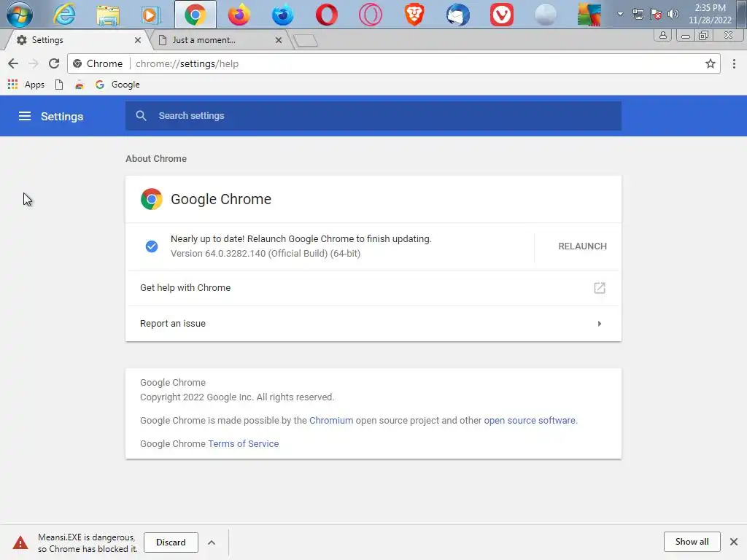Open the Chrome profile person button
Viewport: 747px width, 560px height.
tap(662, 35)
